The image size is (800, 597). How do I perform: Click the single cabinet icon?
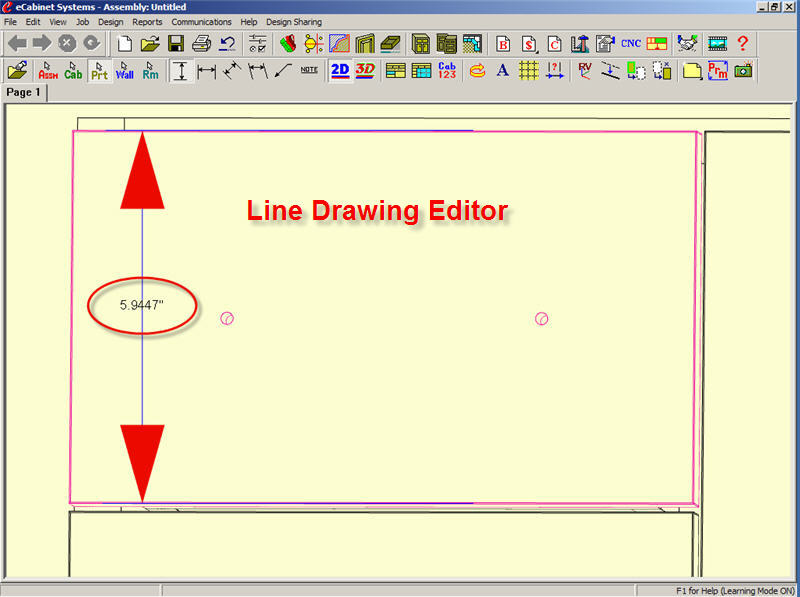(x=421, y=44)
